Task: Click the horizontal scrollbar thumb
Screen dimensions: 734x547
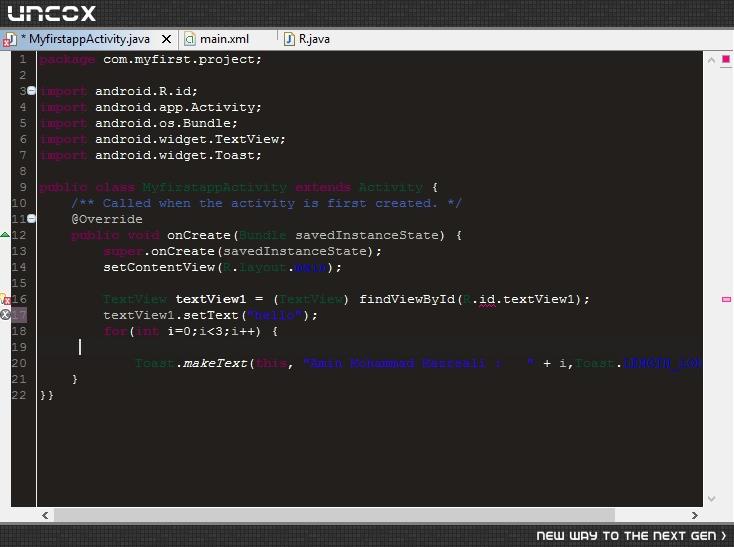Action: point(334,515)
